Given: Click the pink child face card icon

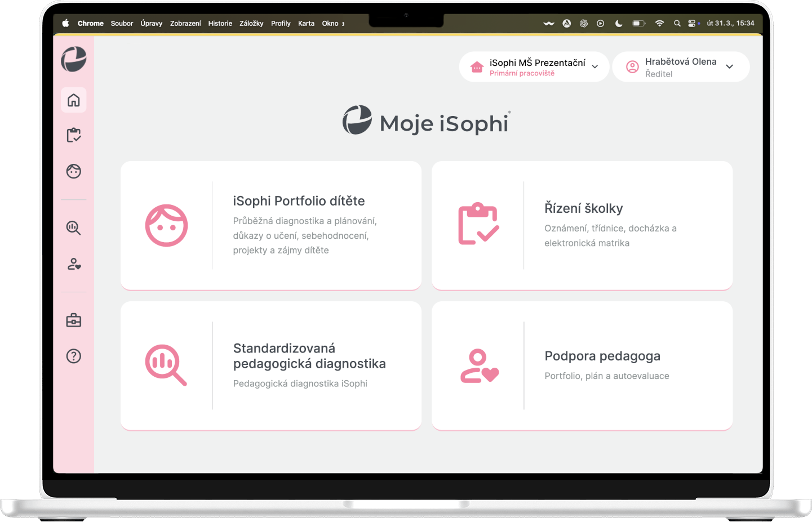Looking at the screenshot, I should click(166, 226).
